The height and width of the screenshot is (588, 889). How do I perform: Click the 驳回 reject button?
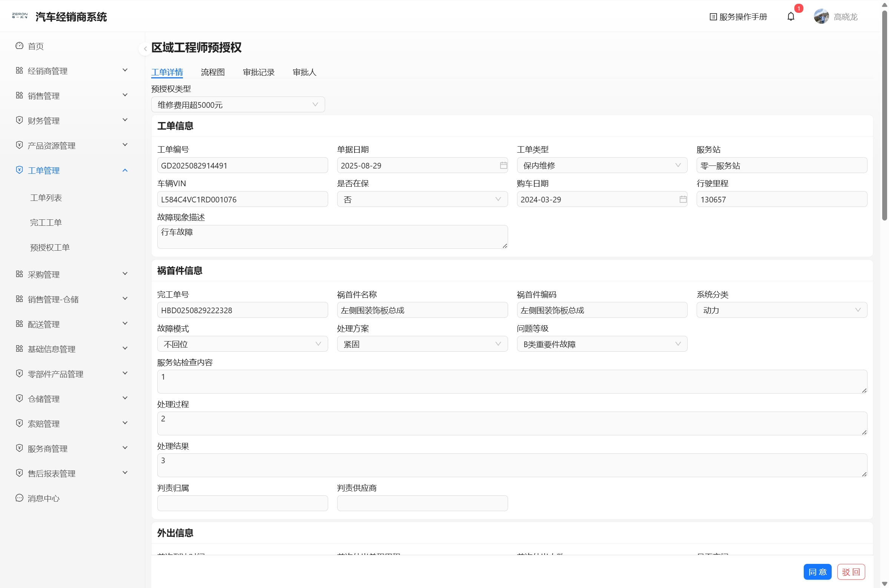tap(851, 572)
